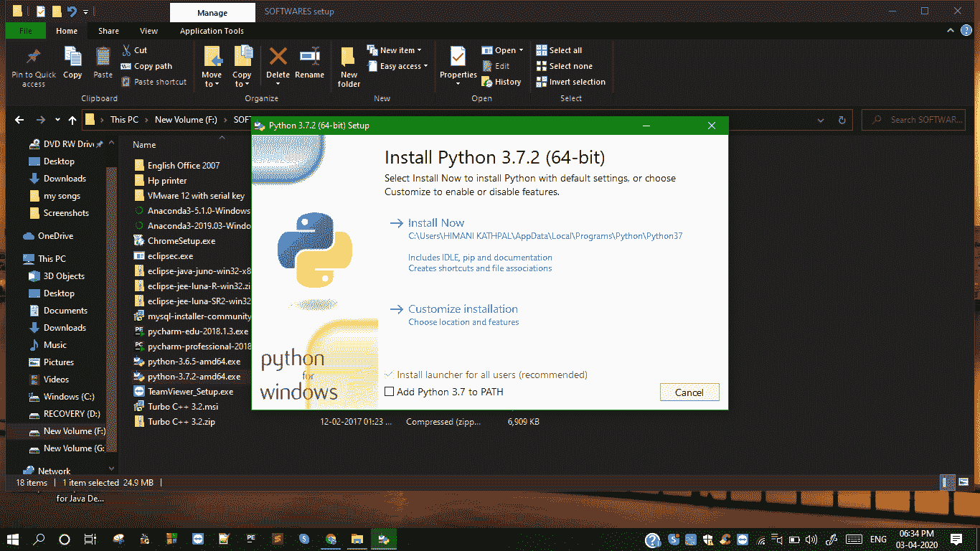Click the Edit command in Open group
The width and height of the screenshot is (980, 551).
(x=496, y=66)
